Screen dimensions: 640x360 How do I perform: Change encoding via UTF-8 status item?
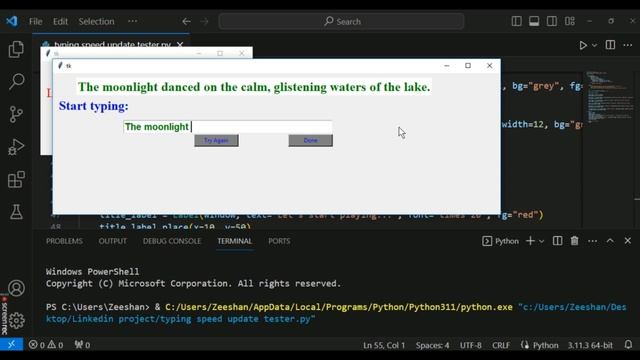click(471, 345)
